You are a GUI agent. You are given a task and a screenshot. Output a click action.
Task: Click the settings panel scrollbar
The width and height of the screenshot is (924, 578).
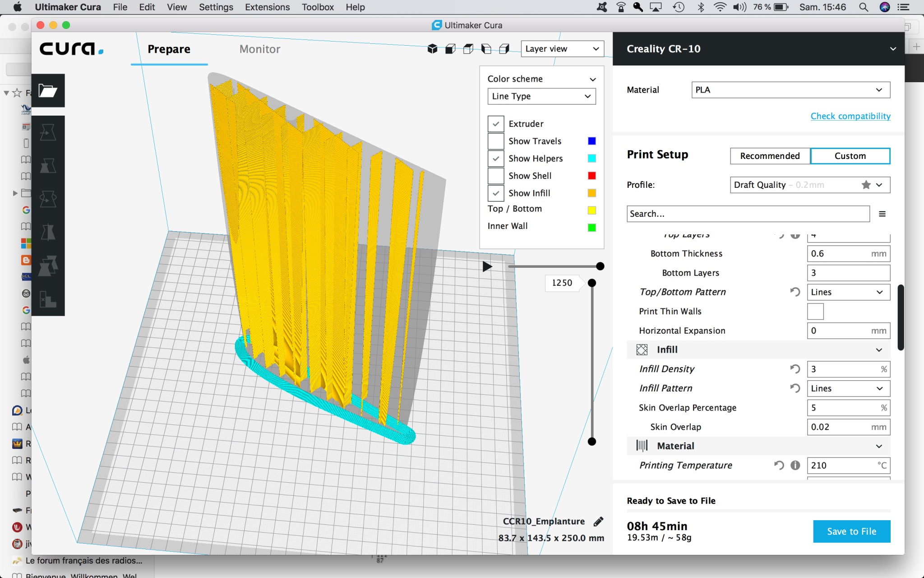(x=901, y=317)
